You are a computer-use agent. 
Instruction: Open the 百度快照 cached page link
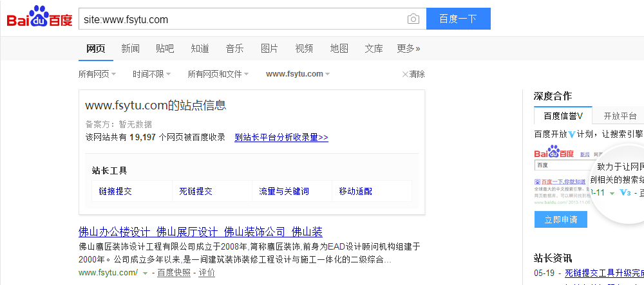[174, 273]
